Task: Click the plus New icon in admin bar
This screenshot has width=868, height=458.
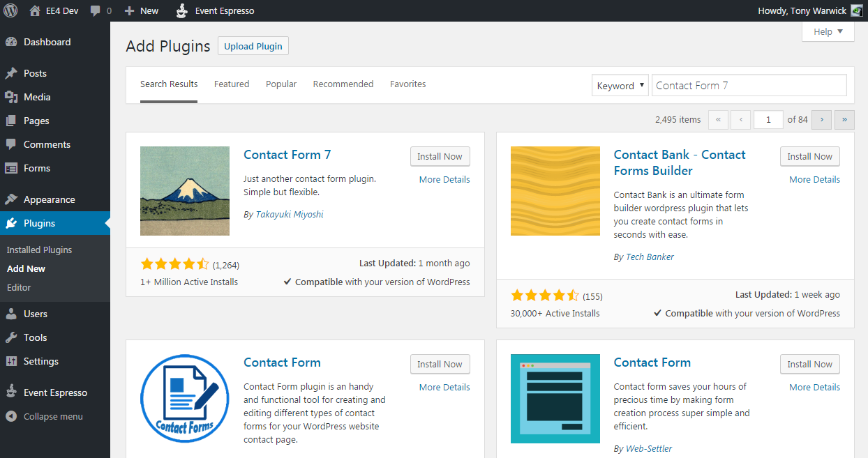Action: [x=129, y=10]
